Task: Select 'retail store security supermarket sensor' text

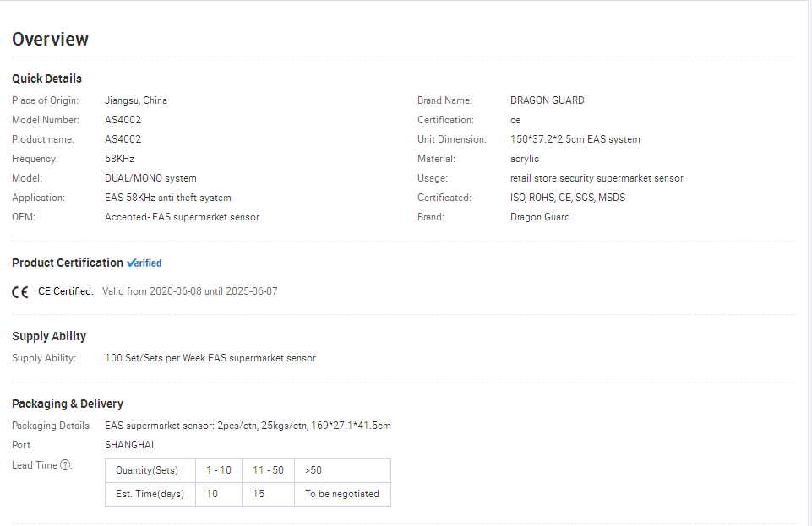Action: pyautogui.click(x=597, y=178)
